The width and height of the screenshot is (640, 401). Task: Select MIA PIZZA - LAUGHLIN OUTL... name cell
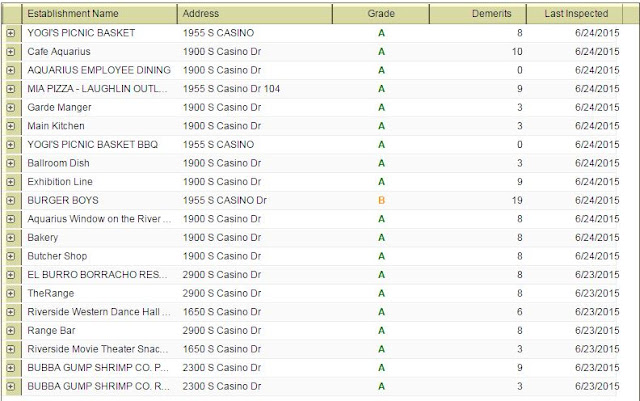(97, 89)
